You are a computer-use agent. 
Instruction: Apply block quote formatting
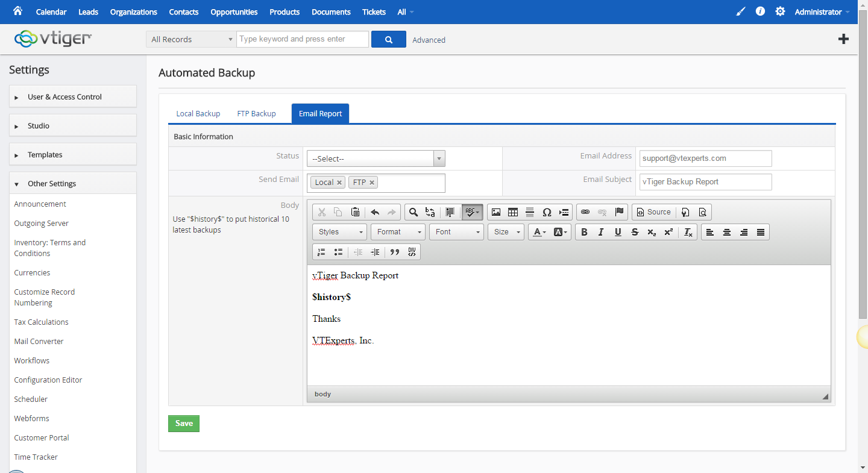coord(395,252)
